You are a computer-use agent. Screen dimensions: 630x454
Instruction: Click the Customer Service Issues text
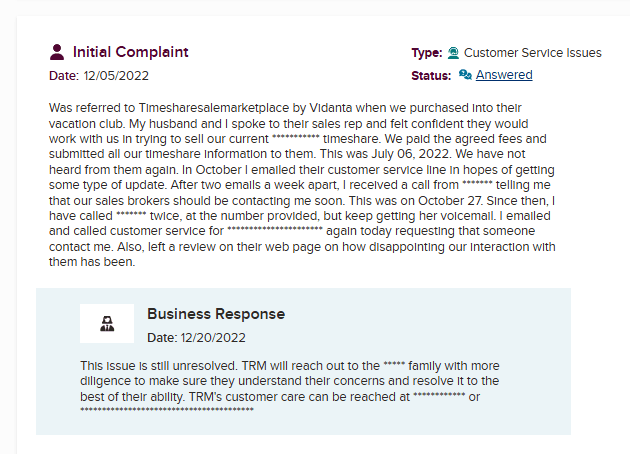tap(533, 53)
